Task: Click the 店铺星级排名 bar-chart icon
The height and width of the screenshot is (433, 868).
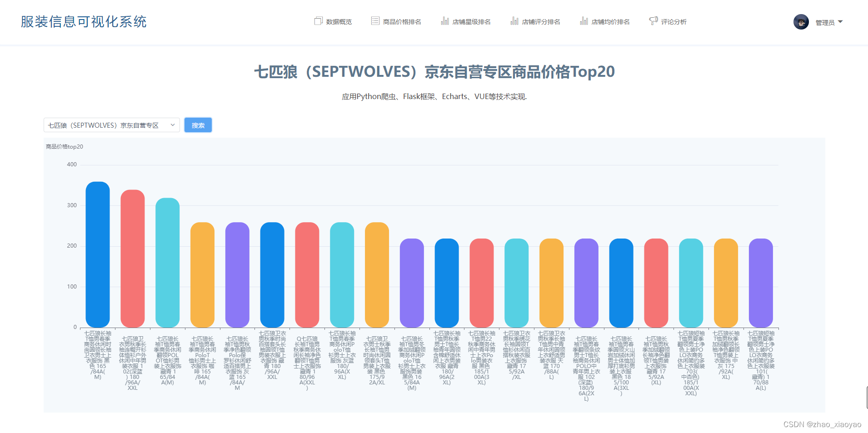Action: click(445, 21)
